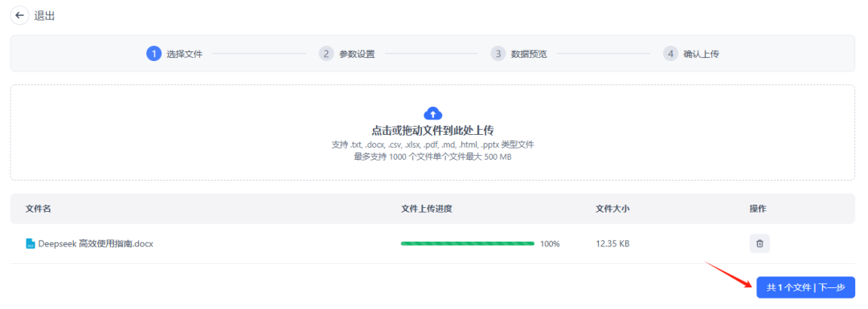The height and width of the screenshot is (309, 868).
Task: Click the file drop upload area
Action: (432, 132)
